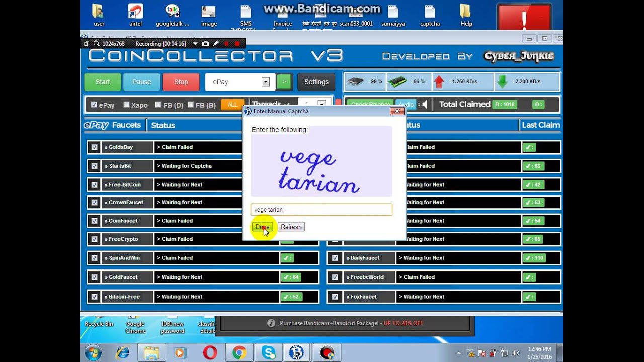This screenshot has width=644, height=362.
Task: Uncheck the ePay checkbox
Action: (x=94, y=105)
